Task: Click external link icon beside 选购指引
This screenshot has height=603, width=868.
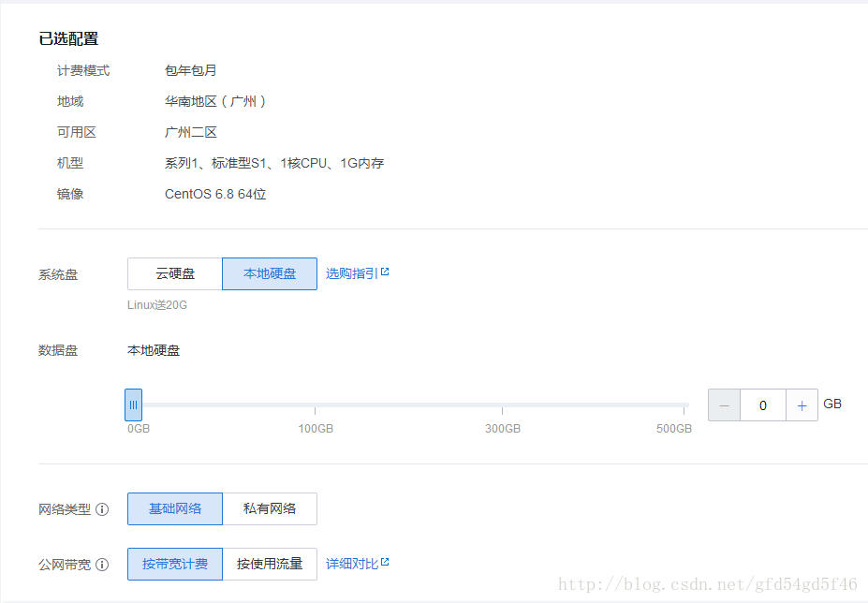Action: [x=385, y=272]
